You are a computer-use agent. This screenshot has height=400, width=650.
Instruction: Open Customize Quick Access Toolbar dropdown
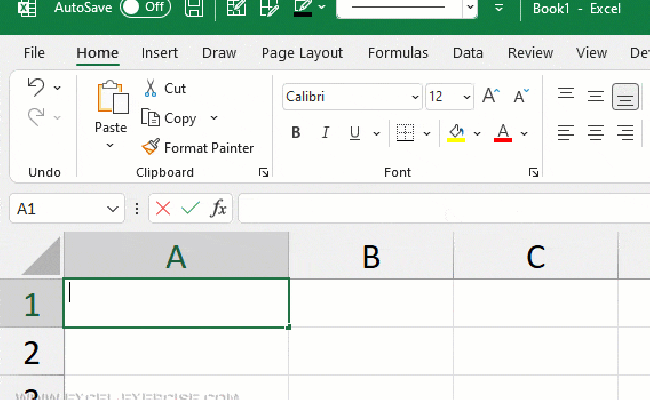pyautogui.click(x=499, y=8)
